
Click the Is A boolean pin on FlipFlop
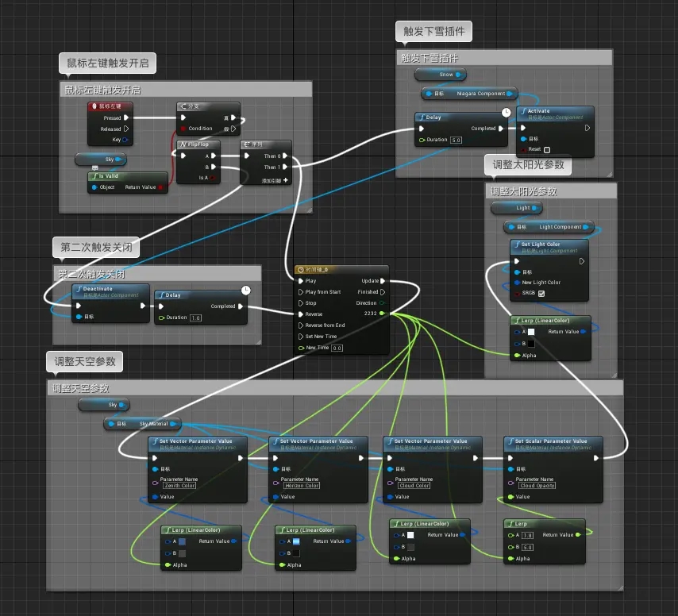[x=212, y=178]
